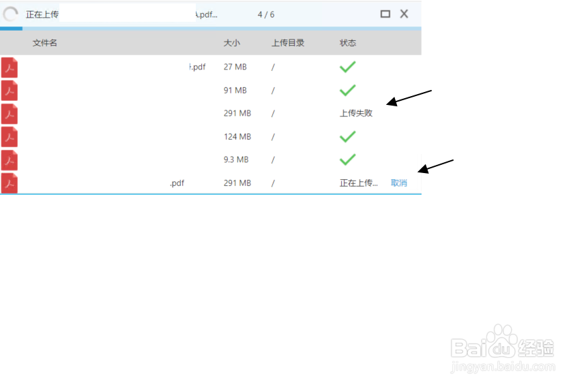Click the 91 MB size value
Screen dimensions: 588x387
tap(235, 91)
